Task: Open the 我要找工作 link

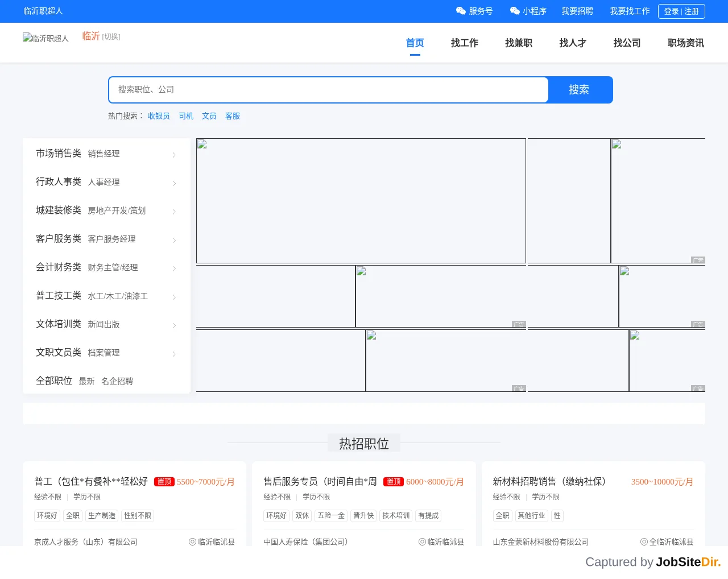Action: 630,11
